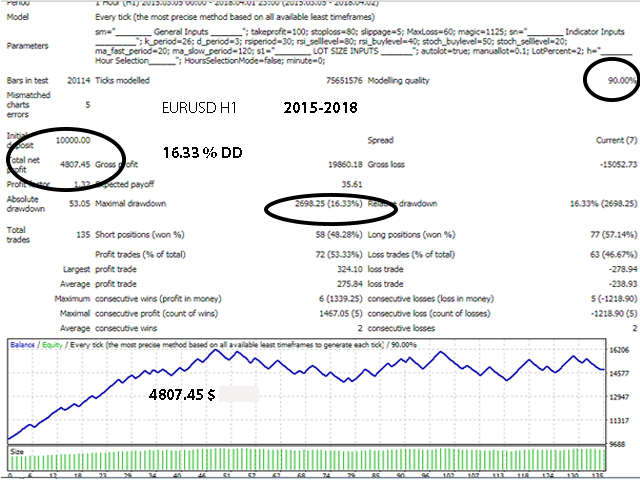The image size is (640, 480).
Task: Click Gross loss value -15052.73
Action: (x=618, y=164)
